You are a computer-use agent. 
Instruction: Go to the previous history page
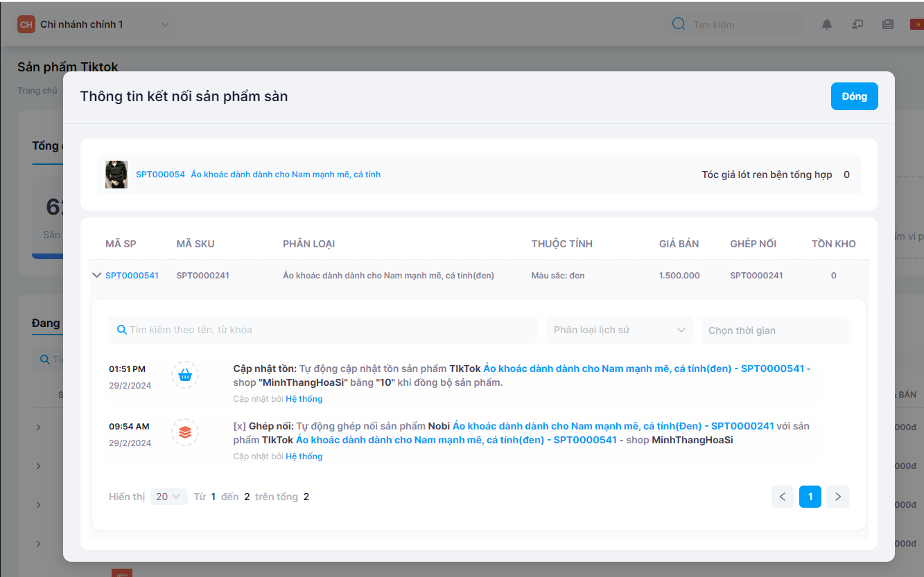(782, 497)
